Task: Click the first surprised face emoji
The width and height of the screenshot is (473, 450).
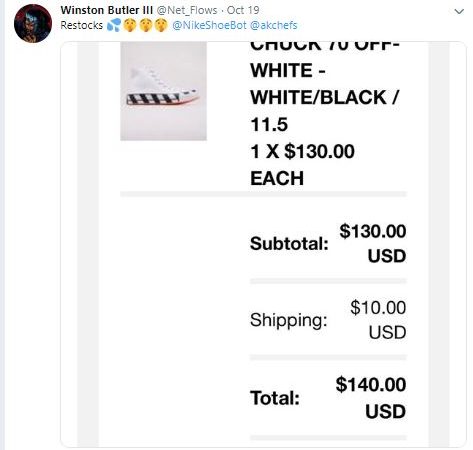Action: pyautogui.click(x=130, y=25)
